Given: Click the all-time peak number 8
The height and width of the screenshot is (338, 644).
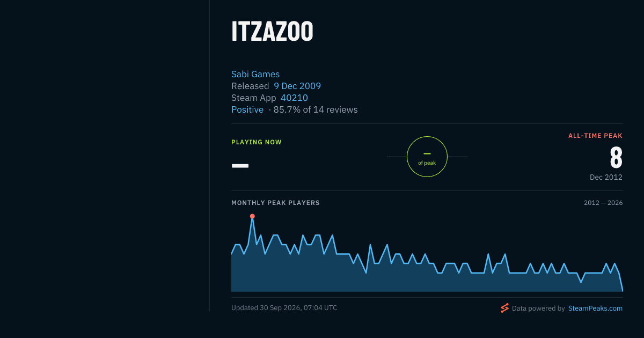Looking at the screenshot, I should coord(616,158).
